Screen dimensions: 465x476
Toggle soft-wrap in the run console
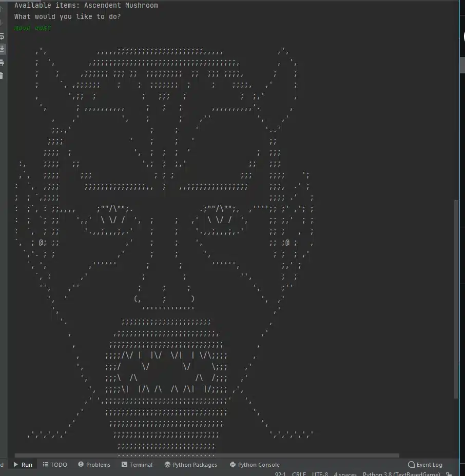coord(2,36)
